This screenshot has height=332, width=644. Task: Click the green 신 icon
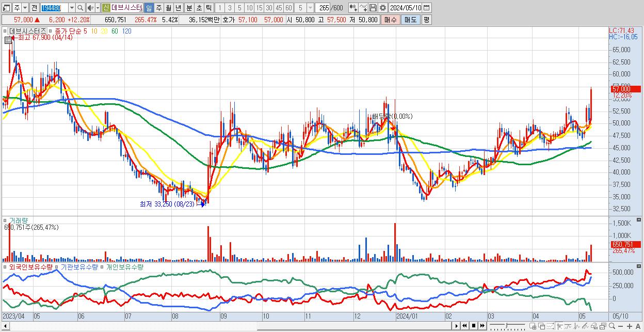point(106,8)
